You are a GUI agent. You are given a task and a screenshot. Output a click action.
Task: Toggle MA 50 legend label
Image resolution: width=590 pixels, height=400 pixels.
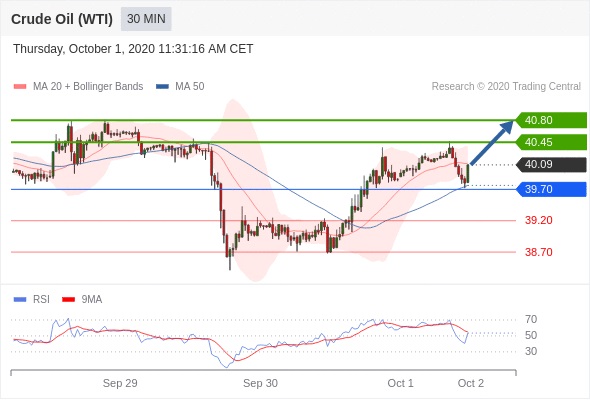190,87
